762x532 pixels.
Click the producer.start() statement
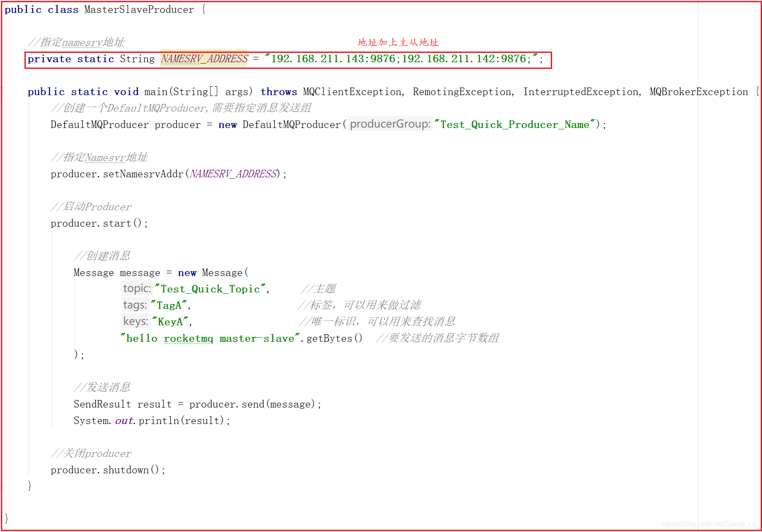coord(99,223)
